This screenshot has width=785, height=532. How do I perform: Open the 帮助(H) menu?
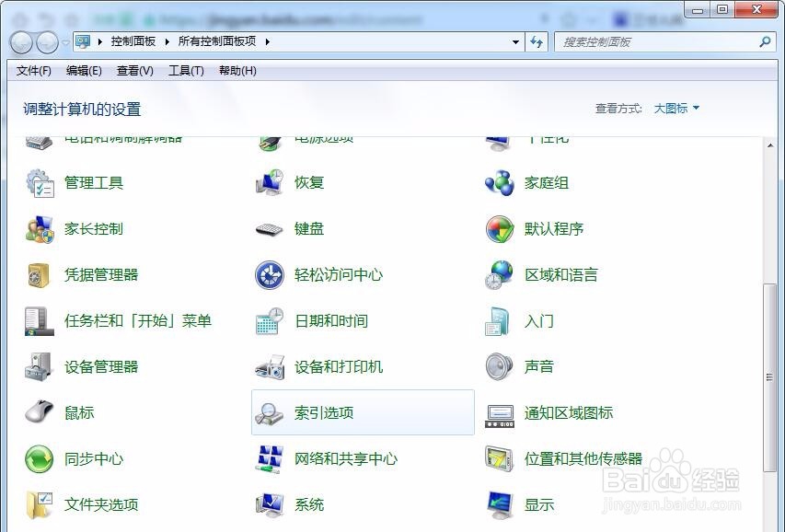[x=237, y=71]
